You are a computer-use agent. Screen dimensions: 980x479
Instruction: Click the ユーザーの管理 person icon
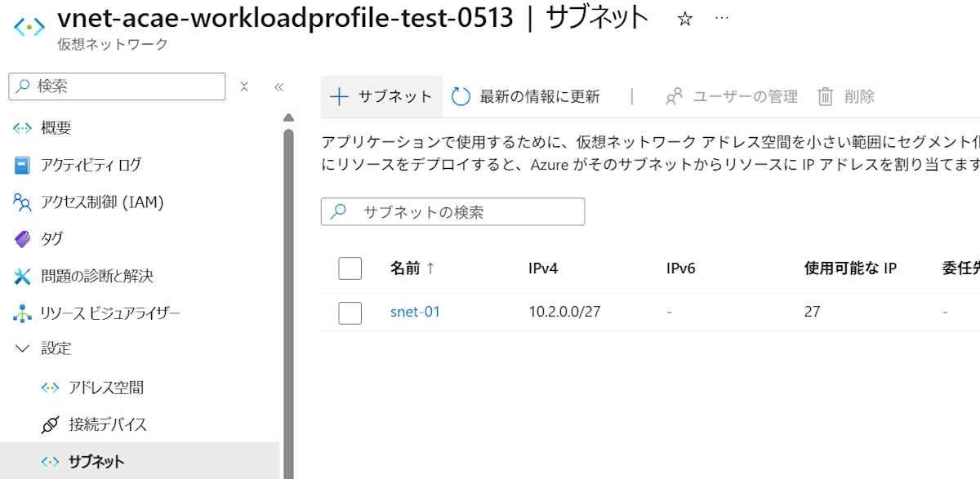[x=674, y=96]
